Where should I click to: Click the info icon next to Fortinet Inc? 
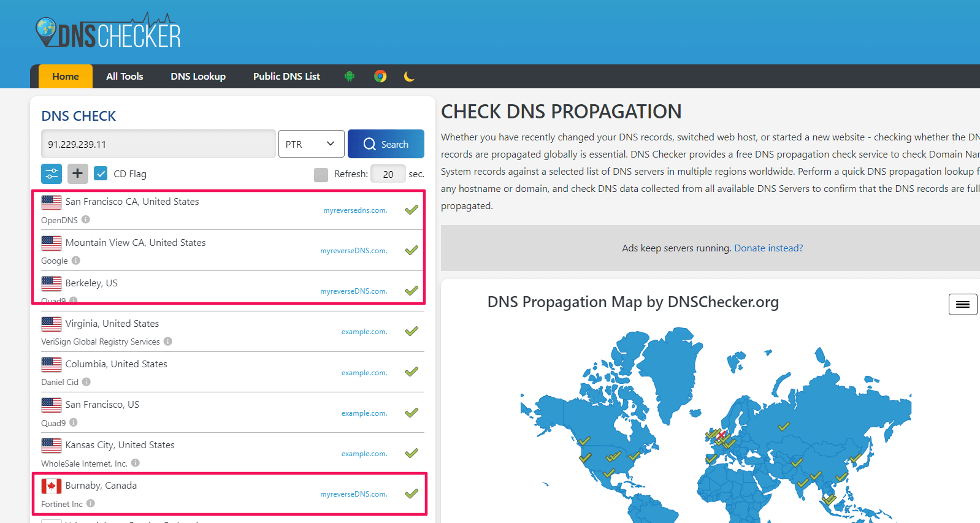tap(91, 503)
